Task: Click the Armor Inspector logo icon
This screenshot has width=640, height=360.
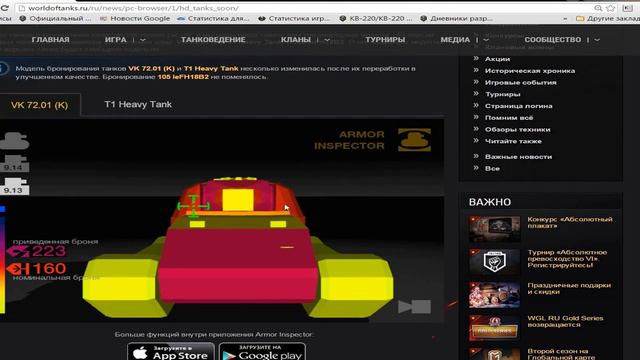Action: 414,140
